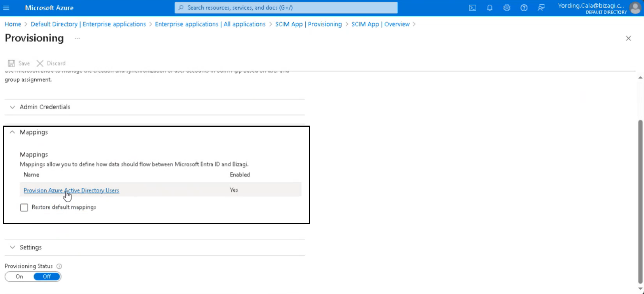Click the Provisioning Status label
The width and height of the screenshot is (644, 294).
click(x=29, y=266)
